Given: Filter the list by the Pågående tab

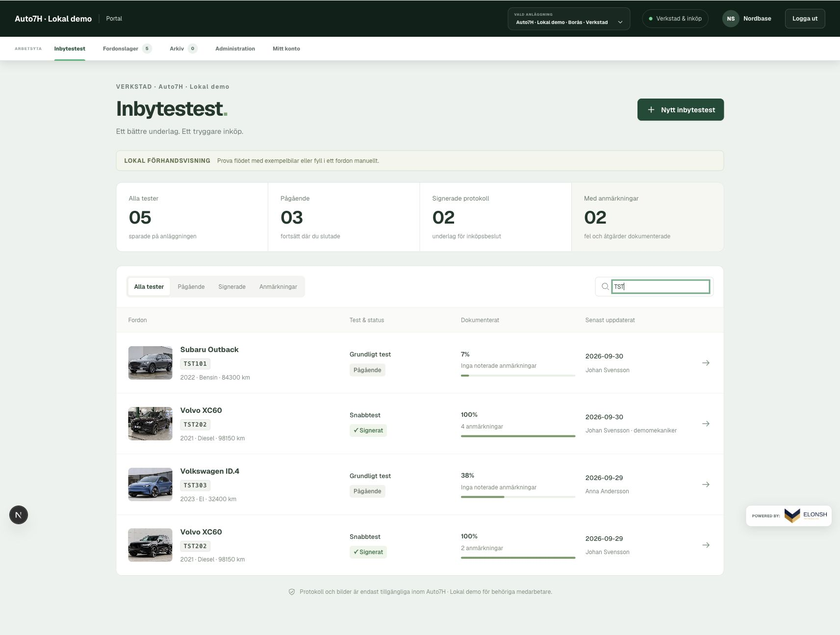Looking at the screenshot, I should [x=191, y=287].
